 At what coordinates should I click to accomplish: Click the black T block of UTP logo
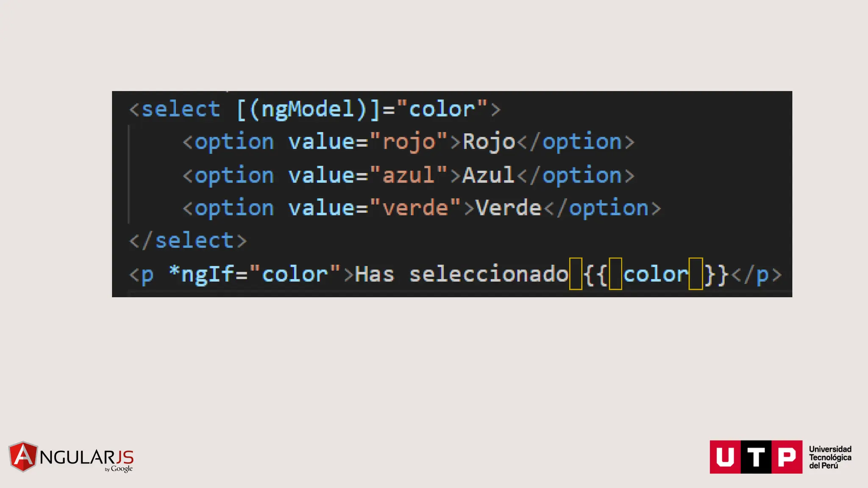(x=756, y=457)
